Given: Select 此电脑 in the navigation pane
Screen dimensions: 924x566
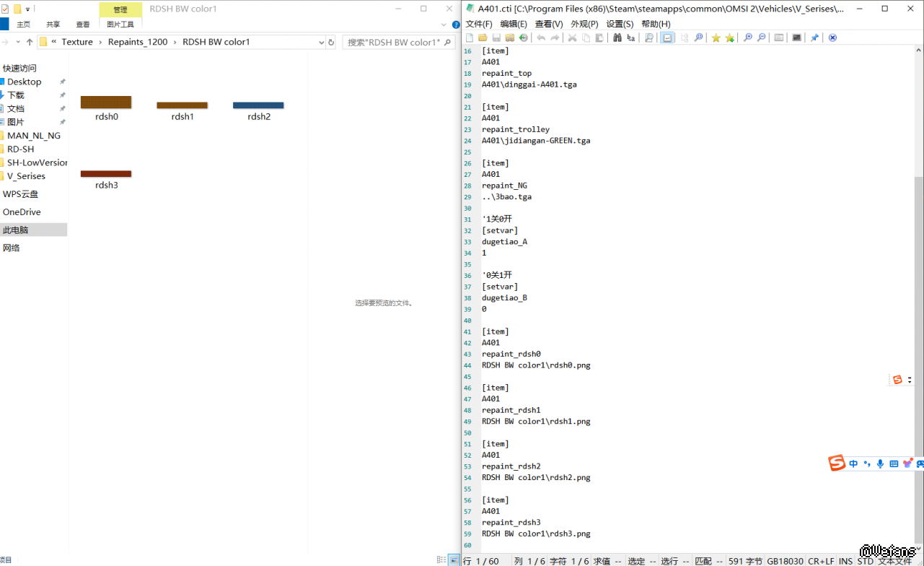Looking at the screenshot, I should [x=15, y=230].
